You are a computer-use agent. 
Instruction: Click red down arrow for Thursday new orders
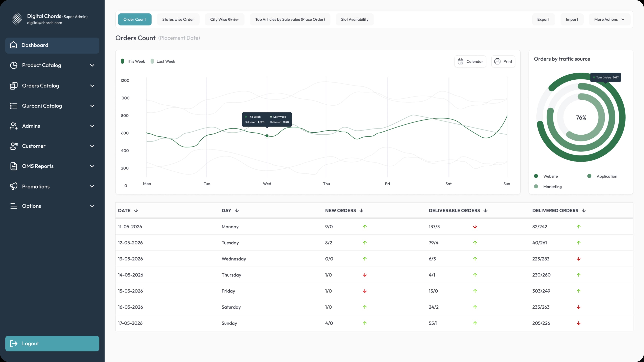click(365, 275)
